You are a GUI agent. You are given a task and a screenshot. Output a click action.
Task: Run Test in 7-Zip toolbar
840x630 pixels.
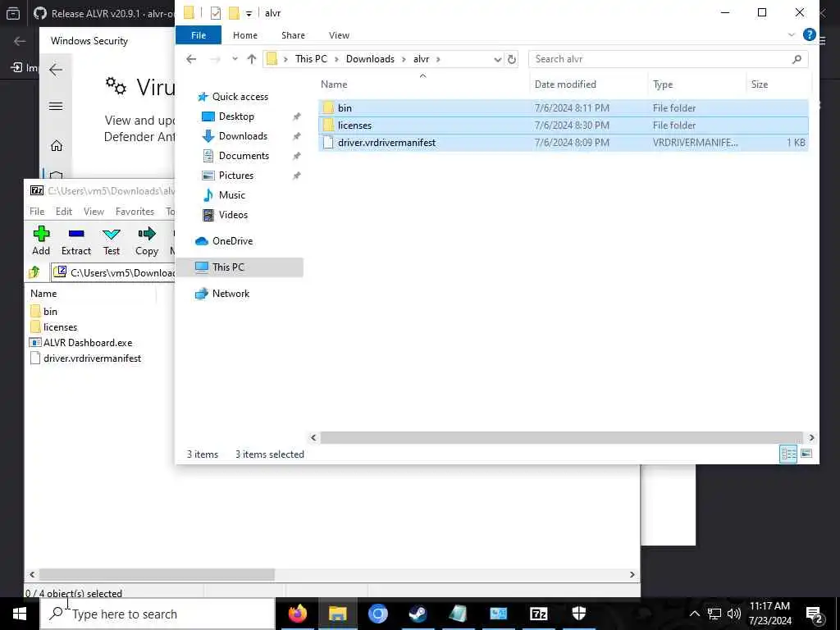(x=112, y=240)
